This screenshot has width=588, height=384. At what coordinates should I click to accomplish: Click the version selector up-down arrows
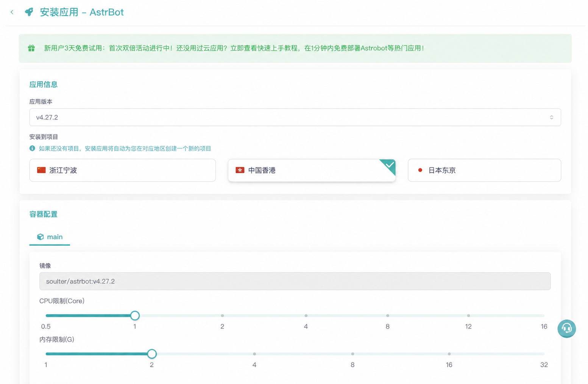pyautogui.click(x=552, y=118)
